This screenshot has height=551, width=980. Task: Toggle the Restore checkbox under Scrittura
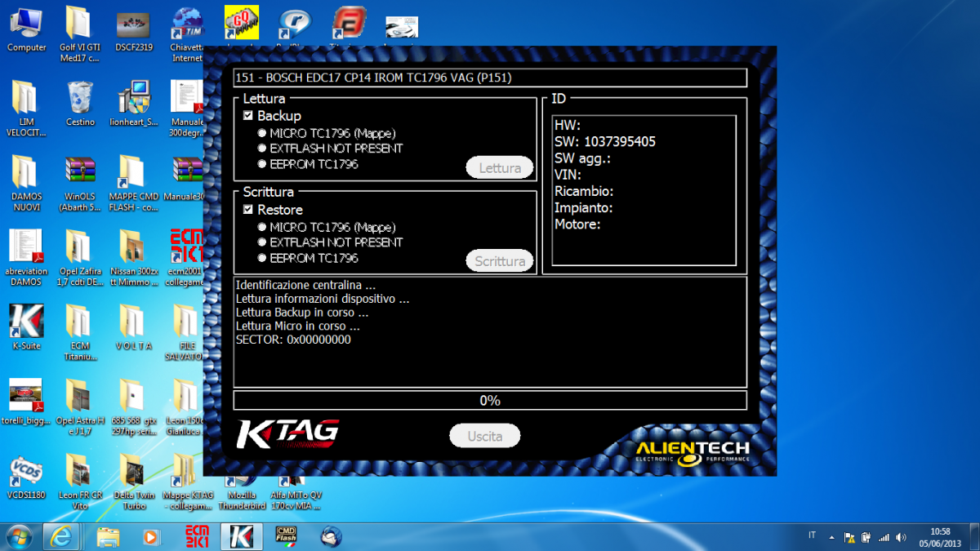[248, 210]
